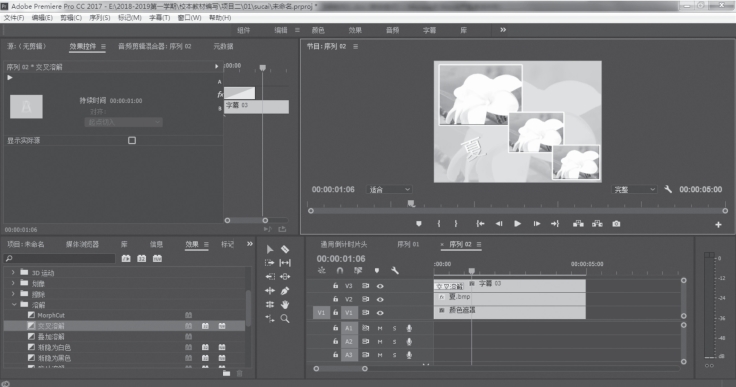Toggle V1 track visibility eye
The width and height of the screenshot is (736, 387).
pos(380,313)
